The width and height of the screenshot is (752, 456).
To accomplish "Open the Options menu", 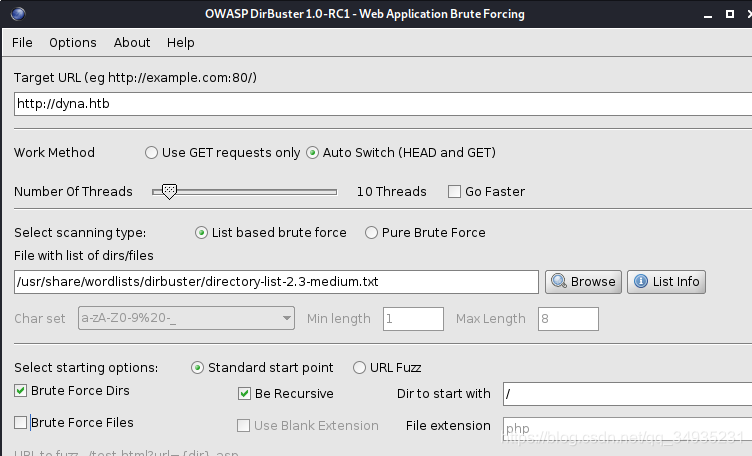I will coord(73,43).
